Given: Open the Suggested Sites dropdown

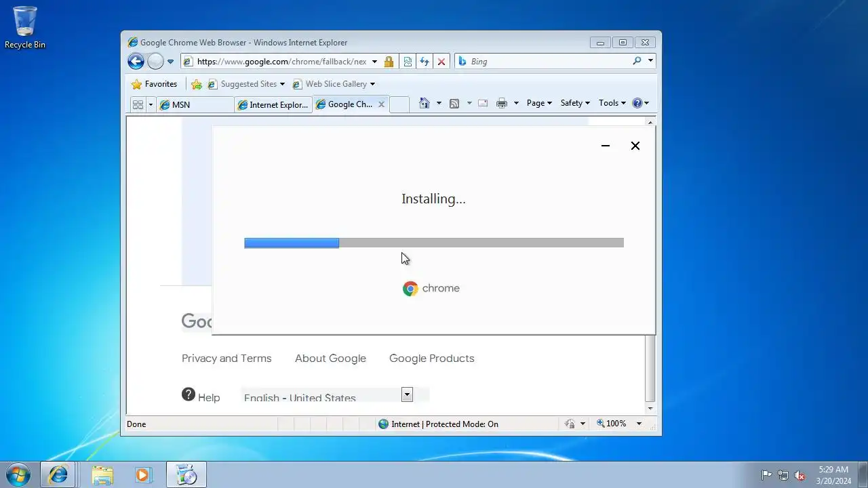Looking at the screenshot, I should [x=282, y=84].
